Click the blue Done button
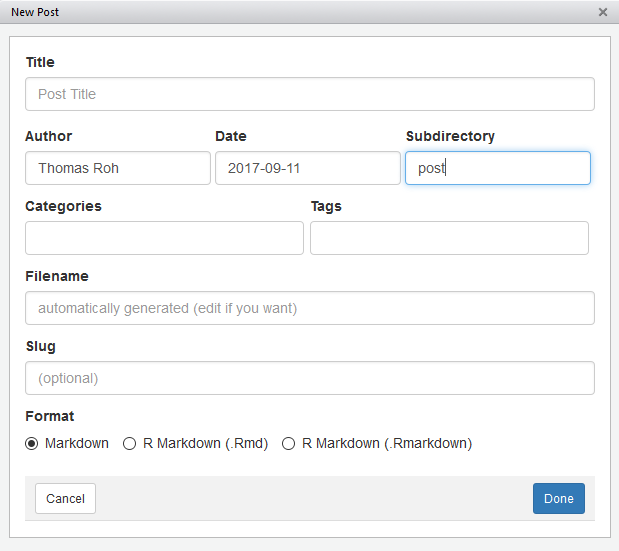The height and width of the screenshot is (551, 619). [558, 498]
